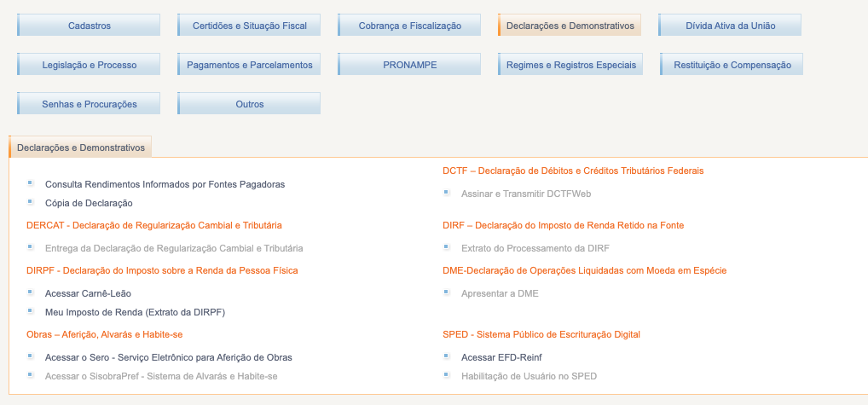Click Entrega da Declaração de Regularização Cambial
The image size is (868, 405).
click(174, 248)
